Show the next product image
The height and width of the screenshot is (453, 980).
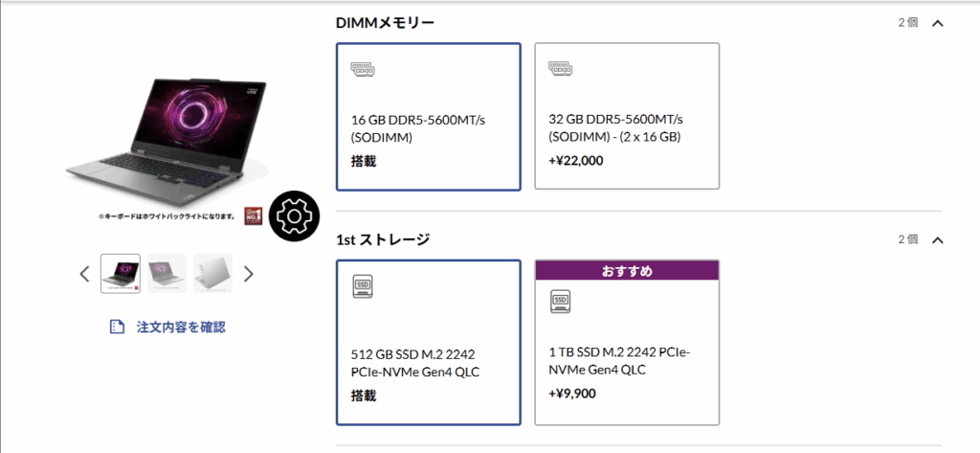point(249,274)
